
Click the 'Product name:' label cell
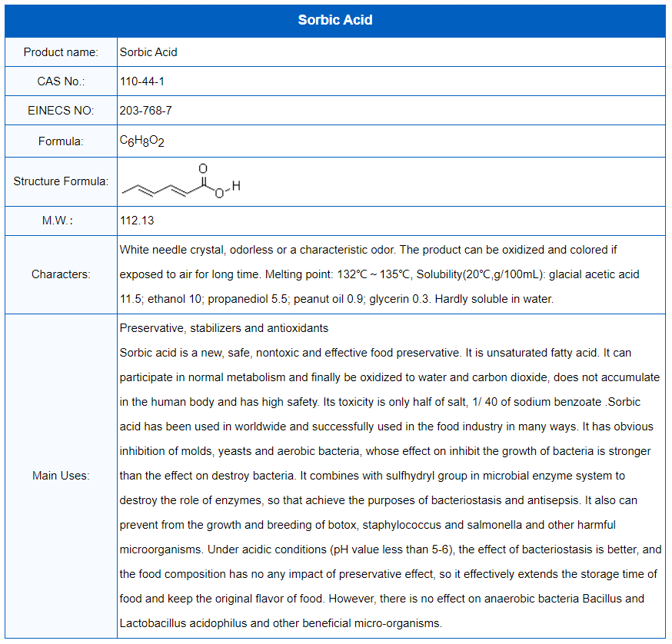[x=61, y=52]
